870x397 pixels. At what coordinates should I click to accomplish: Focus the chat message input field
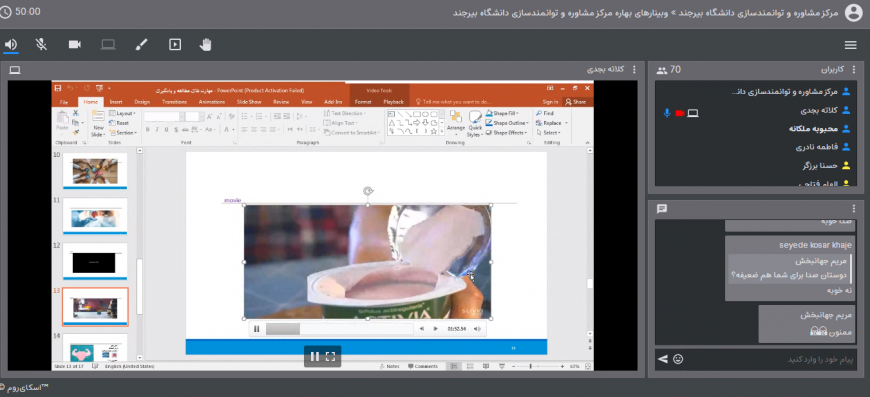770,359
